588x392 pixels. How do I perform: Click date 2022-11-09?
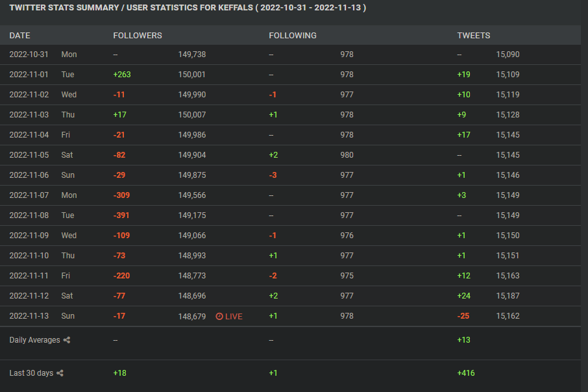coord(29,236)
